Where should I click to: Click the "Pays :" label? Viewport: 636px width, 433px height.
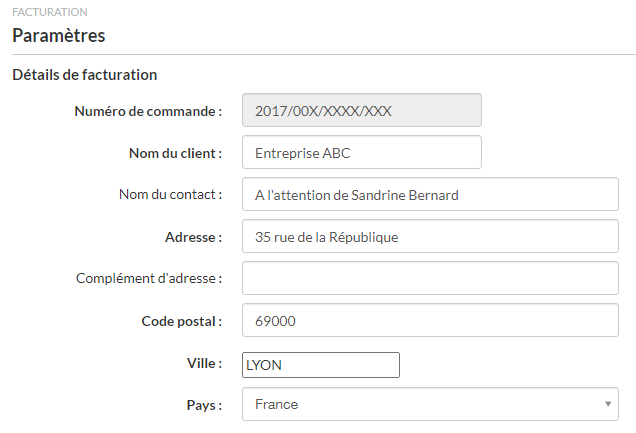pos(203,405)
